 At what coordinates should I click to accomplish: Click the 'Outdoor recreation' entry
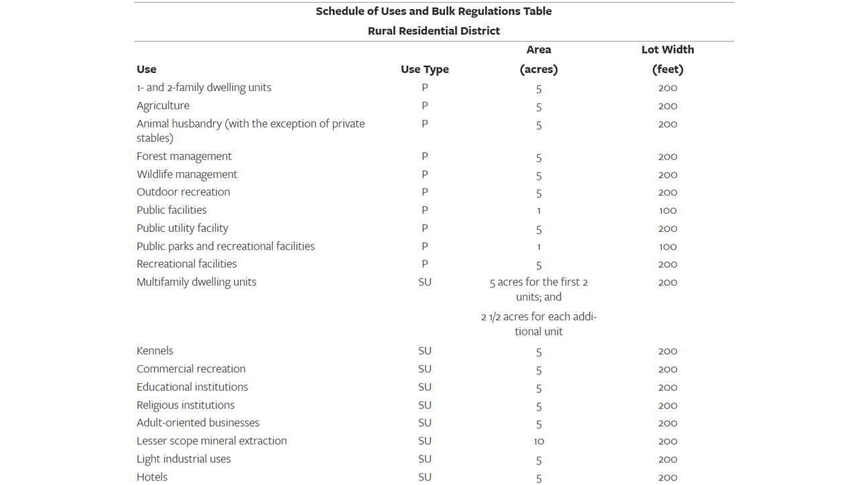pyautogui.click(x=183, y=192)
